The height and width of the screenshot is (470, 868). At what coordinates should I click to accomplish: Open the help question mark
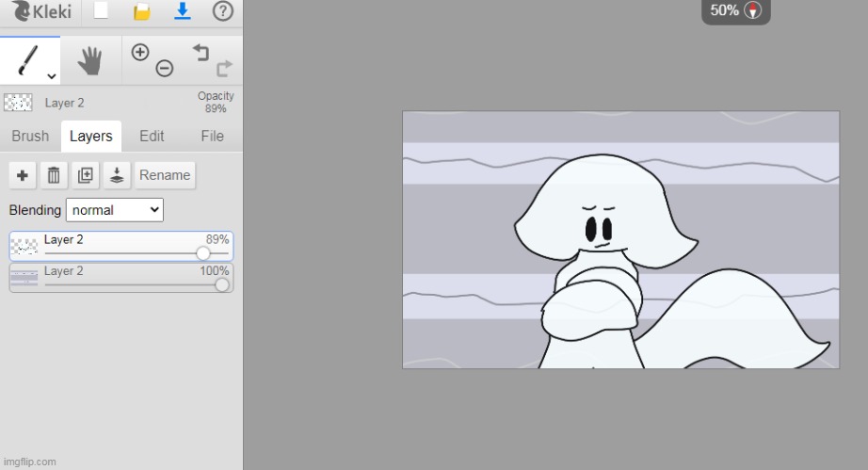pyautogui.click(x=223, y=11)
